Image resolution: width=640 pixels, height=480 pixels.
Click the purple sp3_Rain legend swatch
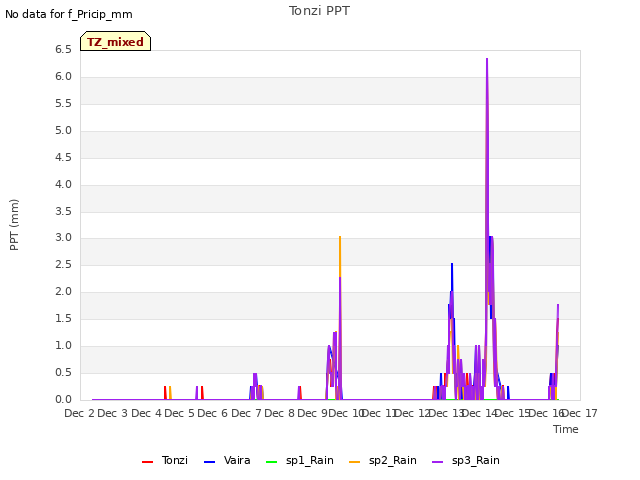(438, 462)
